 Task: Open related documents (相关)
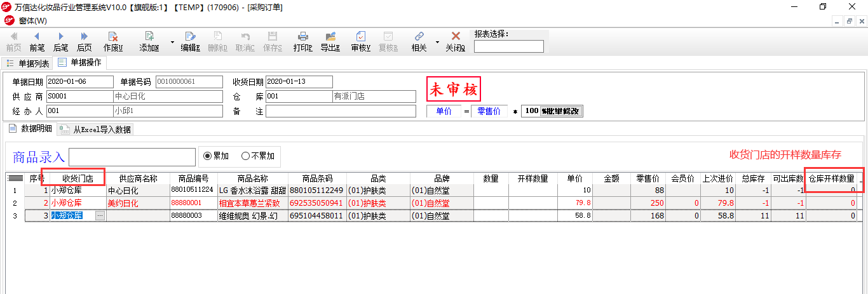[419, 42]
